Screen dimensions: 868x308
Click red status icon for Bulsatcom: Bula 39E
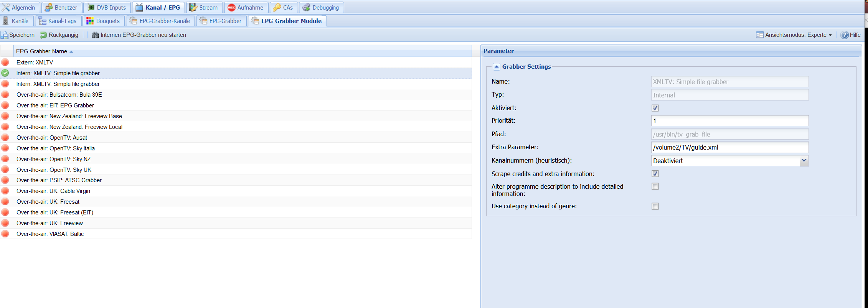coord(5,94)
